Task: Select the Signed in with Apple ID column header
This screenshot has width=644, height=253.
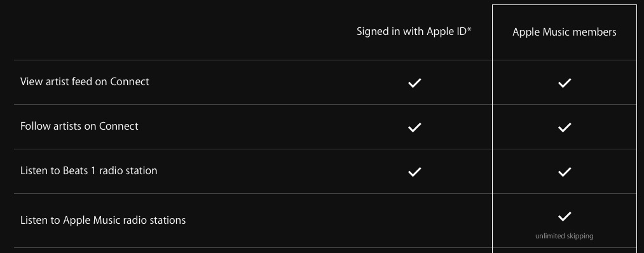Action: pyautogui.click(x=414, y=32)
